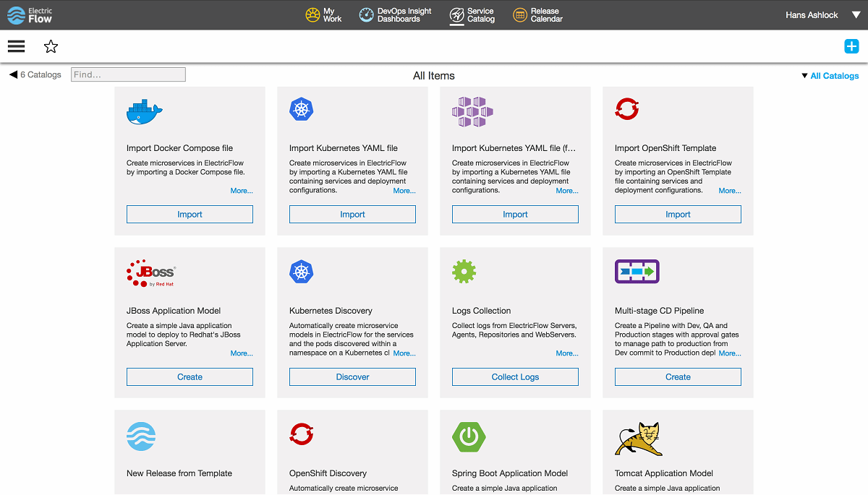Image resolution: width=868 pixels, height=495 pixels.
Task: Click the OpenShift icon on Import OpenShift Template card
Action: tap(626, 108)
